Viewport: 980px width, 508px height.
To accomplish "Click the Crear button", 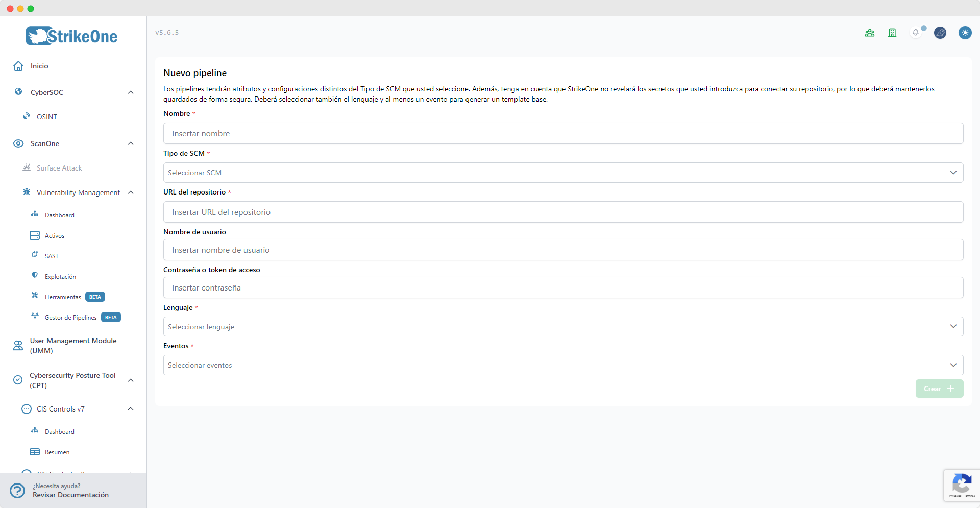I will [939, 388].
